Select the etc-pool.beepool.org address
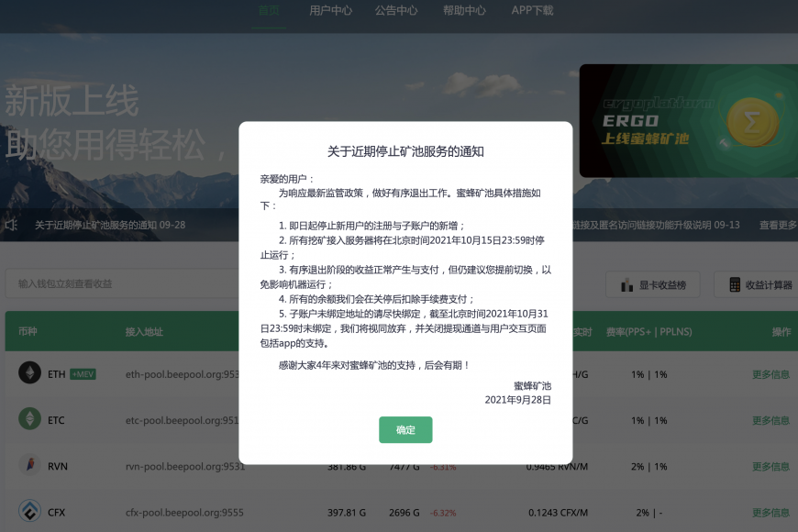 (183, 420)
